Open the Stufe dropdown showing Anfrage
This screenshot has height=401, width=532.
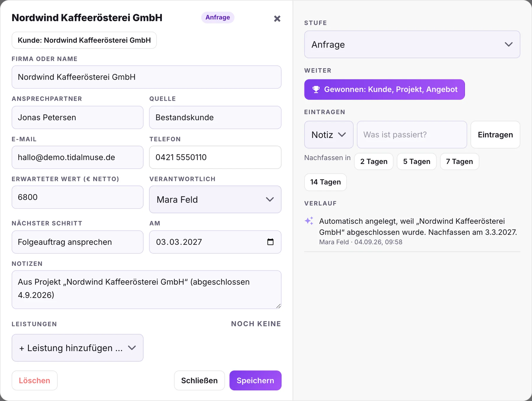(x=412, y=45)
